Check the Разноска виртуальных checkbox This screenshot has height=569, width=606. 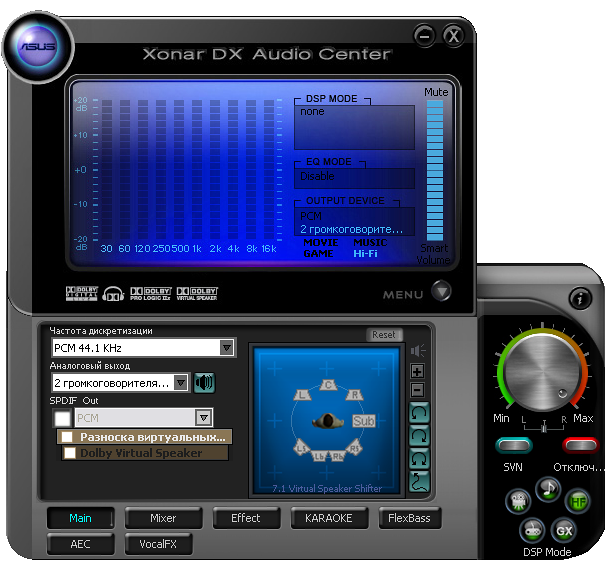pyautogui.click(x=67, y=437)
